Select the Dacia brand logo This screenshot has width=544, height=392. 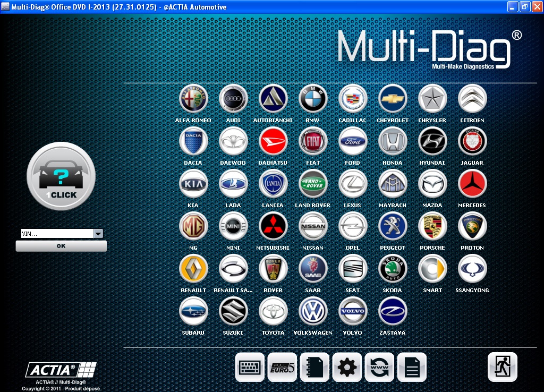[x=193, y=141]
